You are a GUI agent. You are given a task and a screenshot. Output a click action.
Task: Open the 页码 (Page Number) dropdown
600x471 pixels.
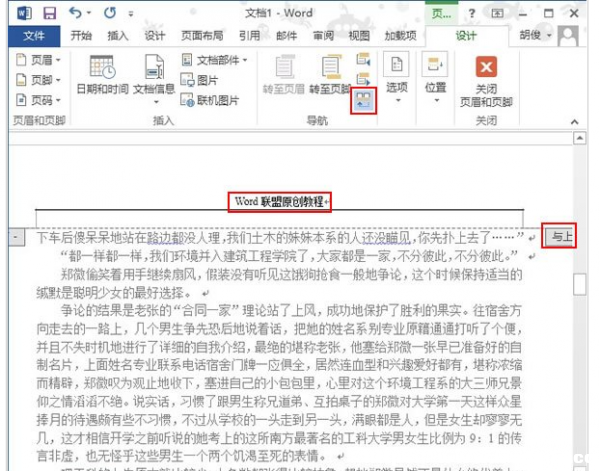[38, 100]
